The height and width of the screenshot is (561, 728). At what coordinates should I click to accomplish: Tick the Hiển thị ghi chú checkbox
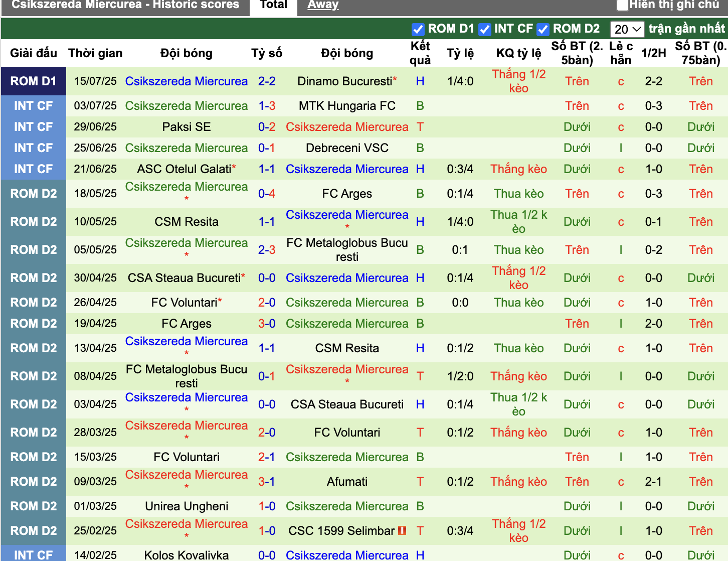[x=623, y=5]
